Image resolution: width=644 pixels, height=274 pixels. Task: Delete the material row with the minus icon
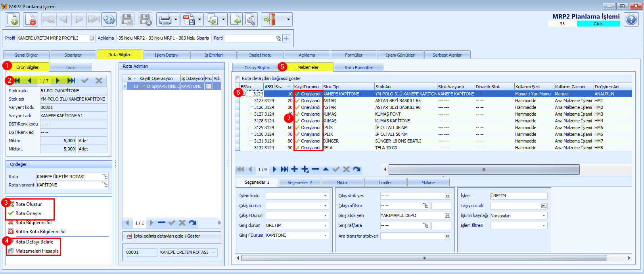(x=315, y=169)
